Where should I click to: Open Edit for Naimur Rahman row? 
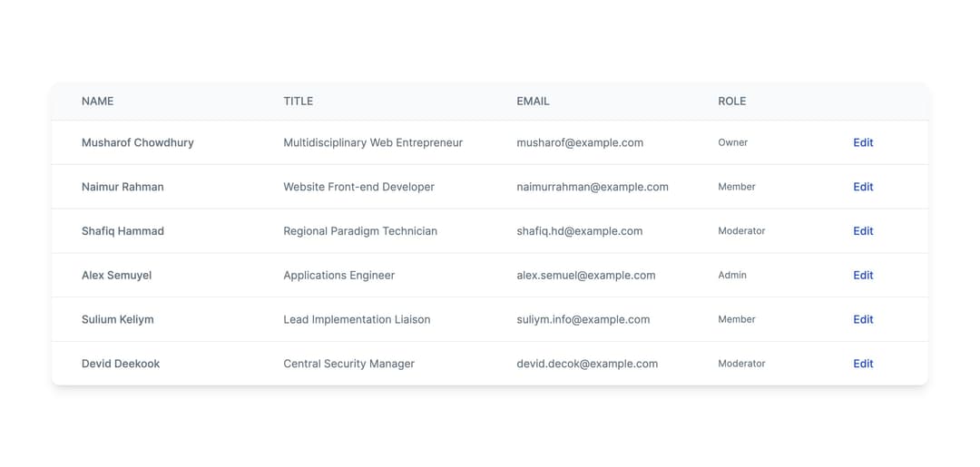click(x=862, y=187)
